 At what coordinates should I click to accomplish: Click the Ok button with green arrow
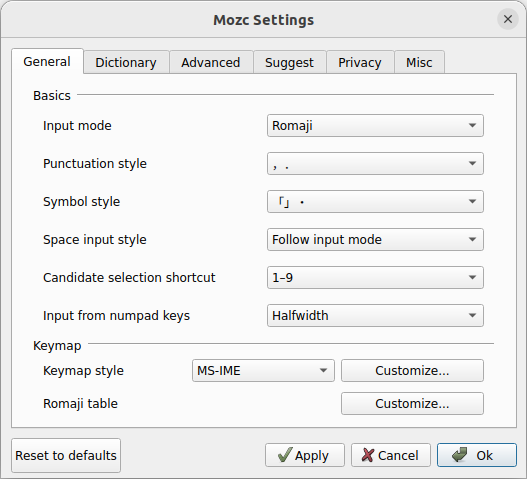click(x=477, y=455)
